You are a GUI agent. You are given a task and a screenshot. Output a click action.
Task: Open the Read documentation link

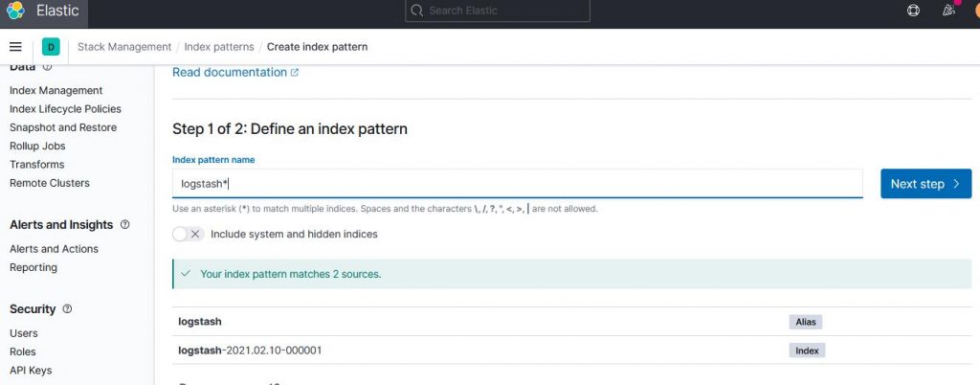click(235, 73)
